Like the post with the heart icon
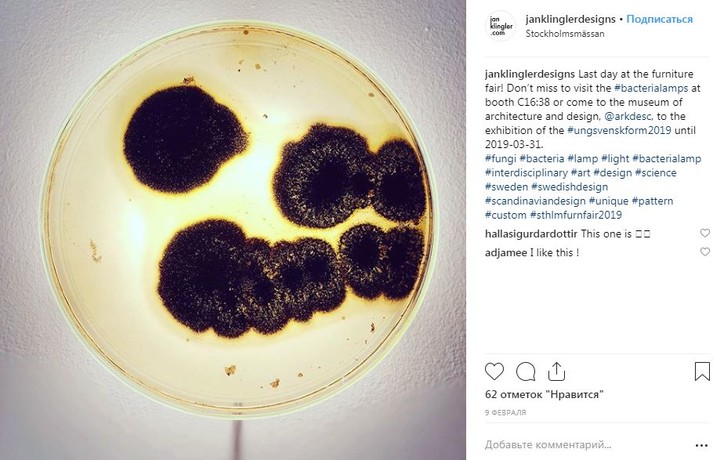The image size is (713, 460). coord(494,371)
